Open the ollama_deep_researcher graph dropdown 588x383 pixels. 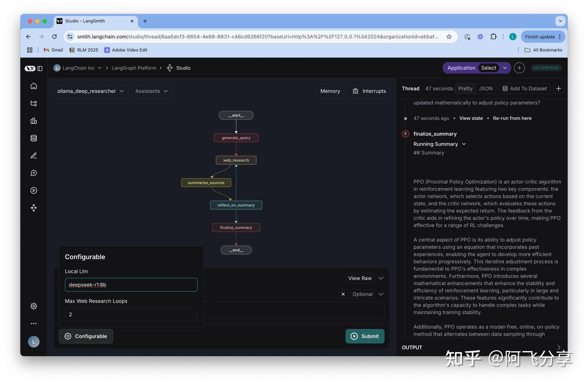coord(91,91)
